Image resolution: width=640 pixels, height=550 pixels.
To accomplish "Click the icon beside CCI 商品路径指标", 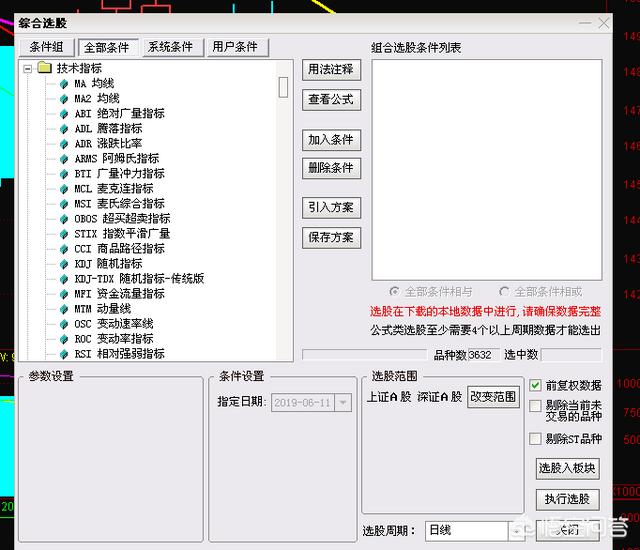I will click(x=64, y=249).
